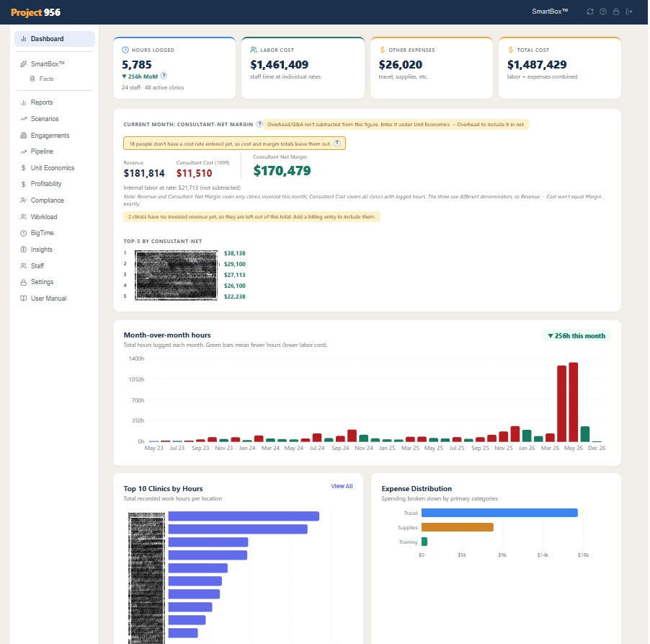
Task: Click the Expense Distribution heading
Action: [417, 488]
